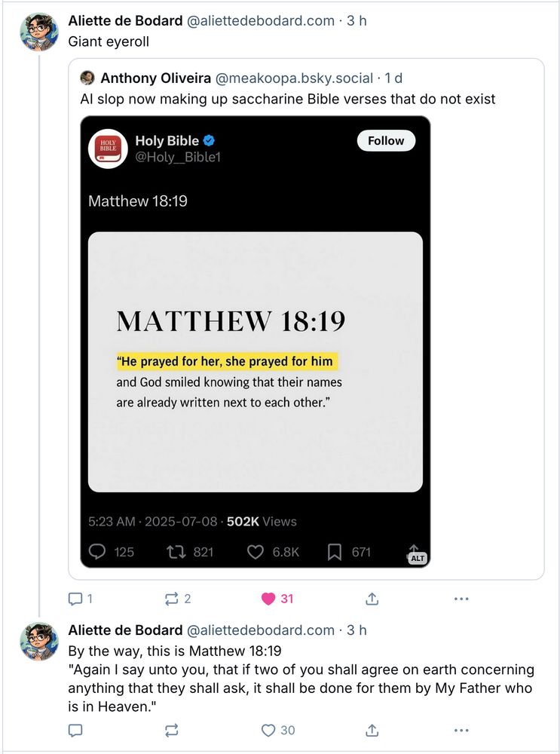Click the Follow button for Holy Bible
The width and height of the screenshot is (560, 754).
coord(386,141)
